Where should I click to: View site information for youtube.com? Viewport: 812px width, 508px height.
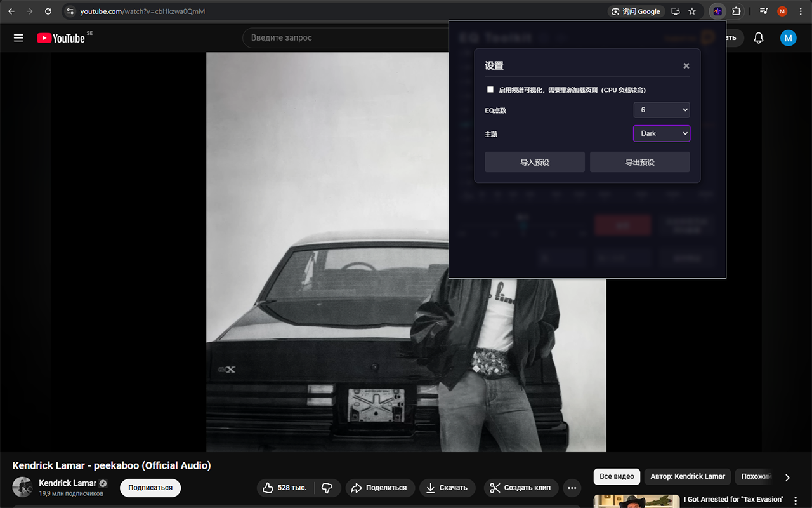click(x=70, y=11)
